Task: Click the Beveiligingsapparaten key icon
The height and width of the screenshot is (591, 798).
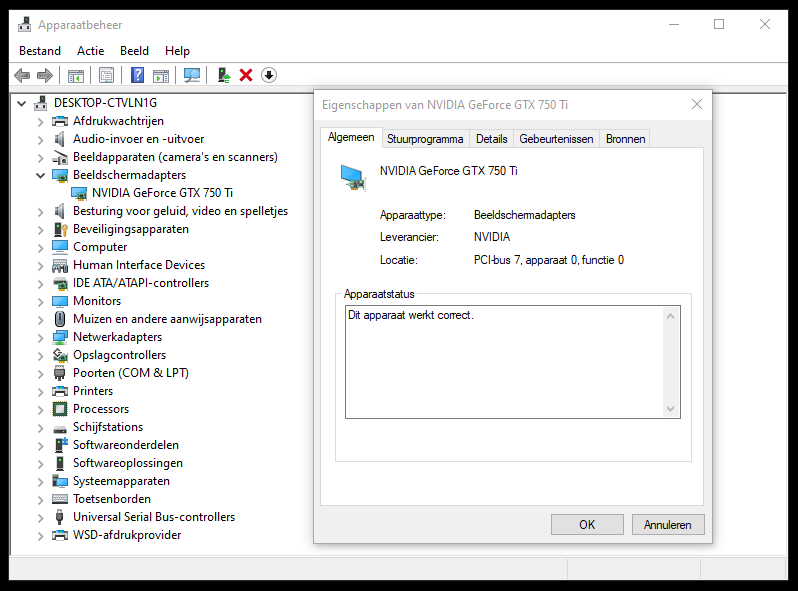Action: [x=60, y=229]
